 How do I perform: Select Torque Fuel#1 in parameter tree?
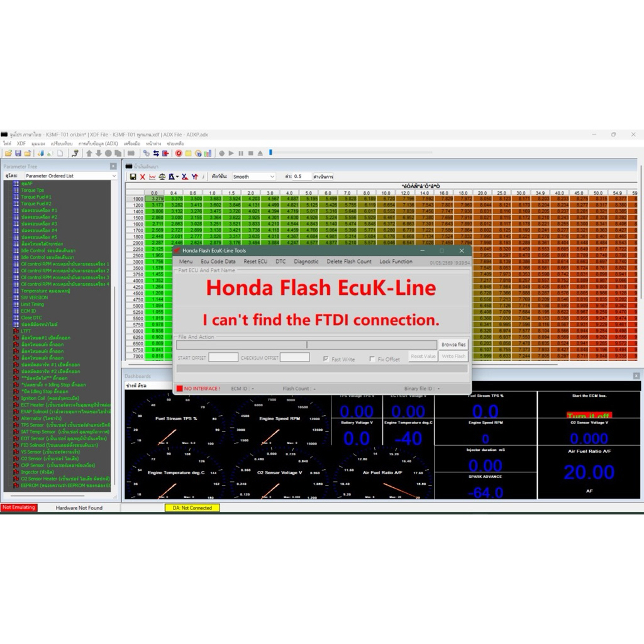[x=36, y=197]
